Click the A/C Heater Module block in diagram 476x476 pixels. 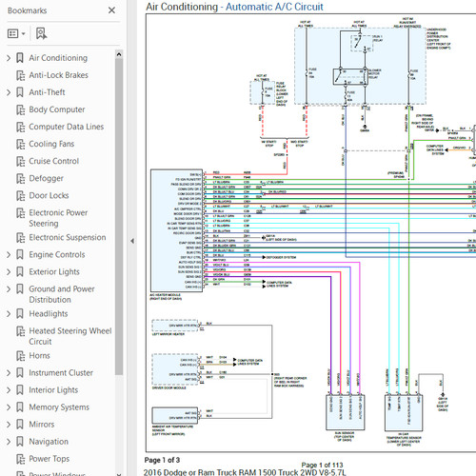(x=176, y=230)
